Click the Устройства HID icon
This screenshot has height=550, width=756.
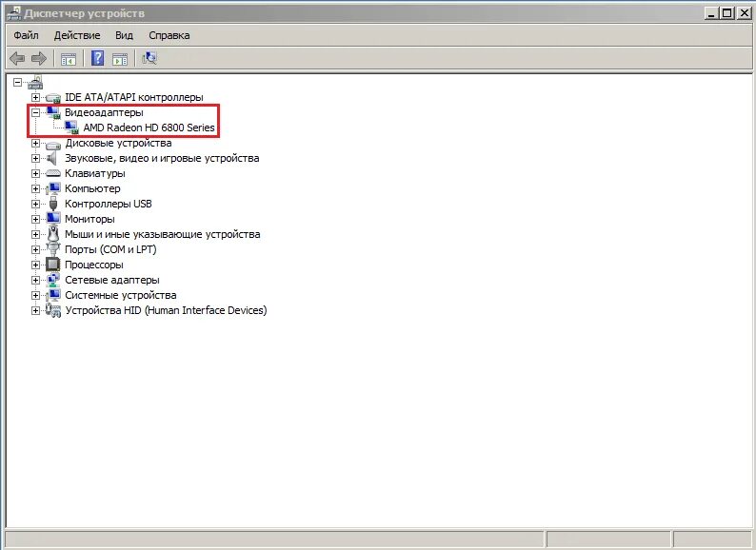[x=53, y=310]
